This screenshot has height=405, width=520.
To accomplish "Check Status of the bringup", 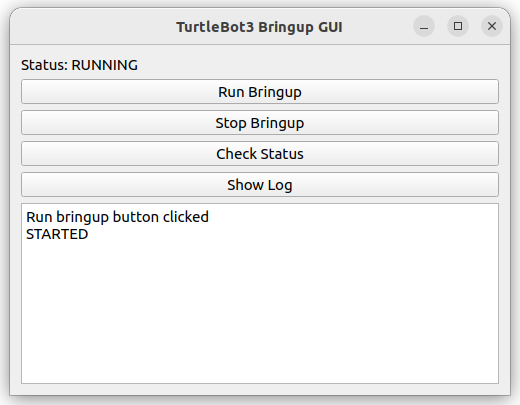I will point(260,154).
